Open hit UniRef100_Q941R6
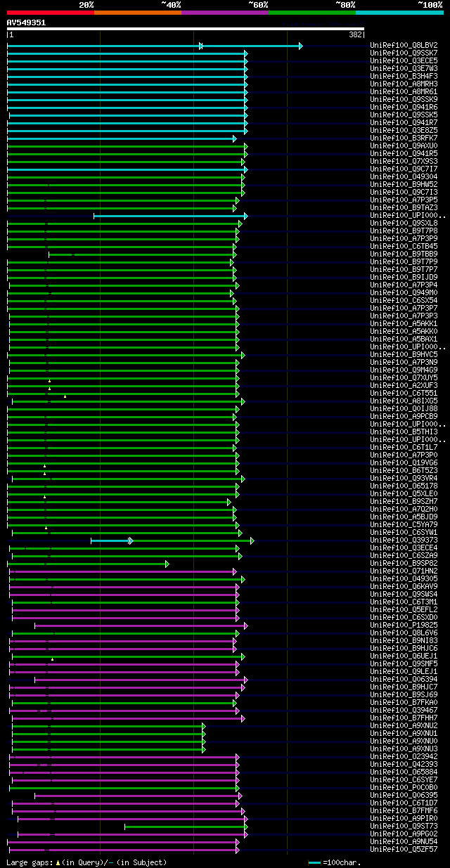Image resolution: width=450 pixels, height=868 pixels. point(404,107)
